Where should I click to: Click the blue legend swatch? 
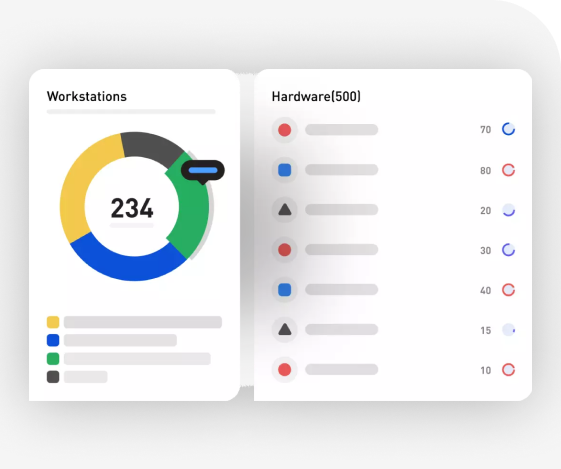(53, 340)
